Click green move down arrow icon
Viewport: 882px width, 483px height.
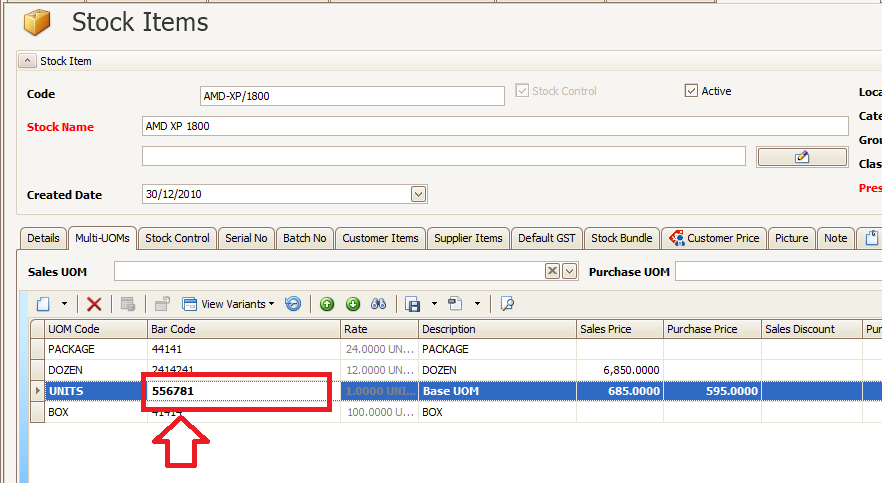click(x=353, y=304)
